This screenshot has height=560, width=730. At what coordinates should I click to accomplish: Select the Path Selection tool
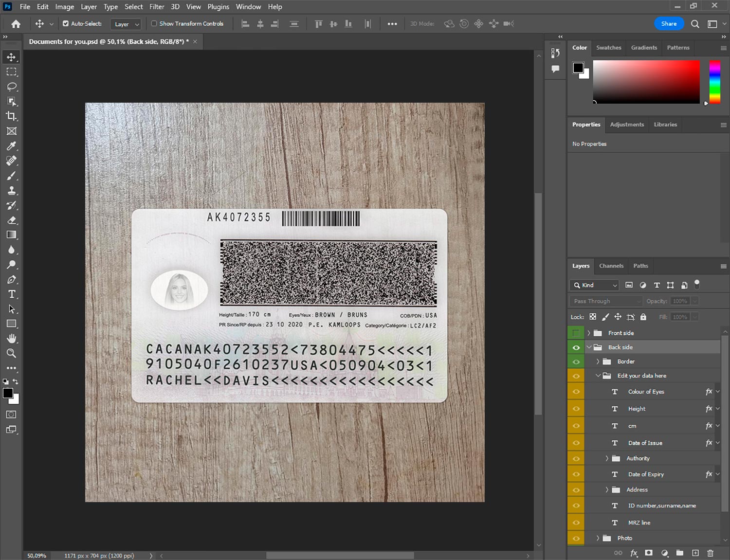tap(11, 309)
